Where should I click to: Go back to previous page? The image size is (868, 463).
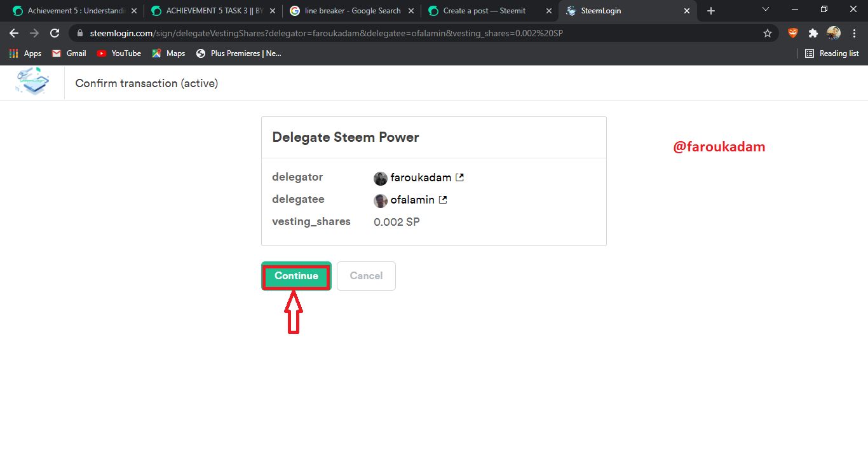click(14, 33)
